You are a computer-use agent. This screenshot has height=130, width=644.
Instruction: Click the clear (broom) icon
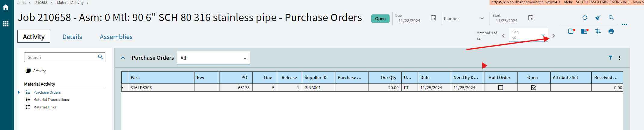(598, 18)
